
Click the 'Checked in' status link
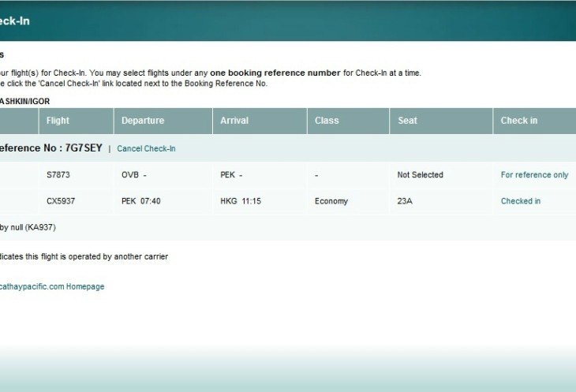click(521, 201)
